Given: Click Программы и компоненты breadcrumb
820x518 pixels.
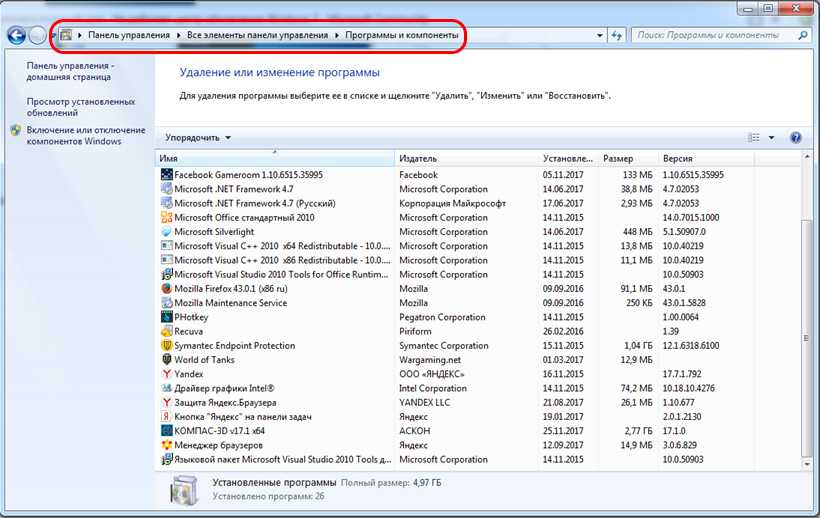Looking at the screenshot, I should click(x=402, y=35).
